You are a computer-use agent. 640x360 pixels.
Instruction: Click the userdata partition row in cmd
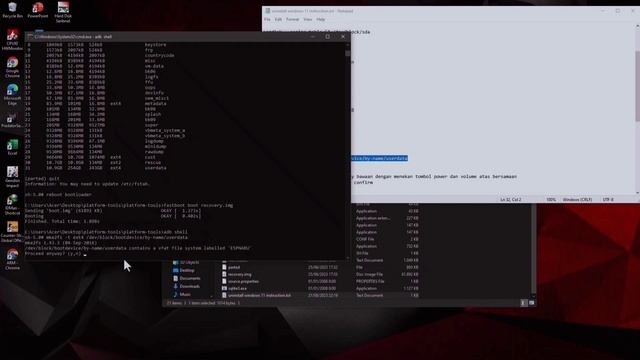pos(96,168)
